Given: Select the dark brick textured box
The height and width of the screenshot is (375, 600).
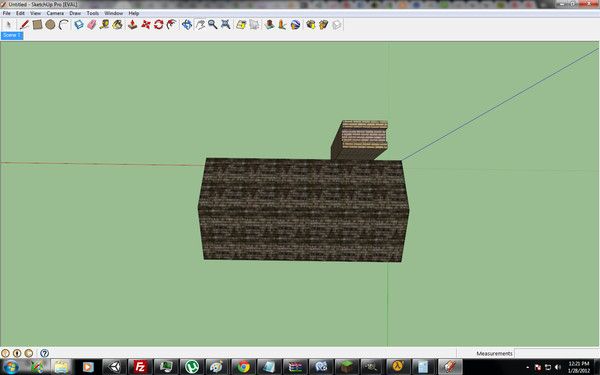Looking at the screenshot, I should [303, 210].
